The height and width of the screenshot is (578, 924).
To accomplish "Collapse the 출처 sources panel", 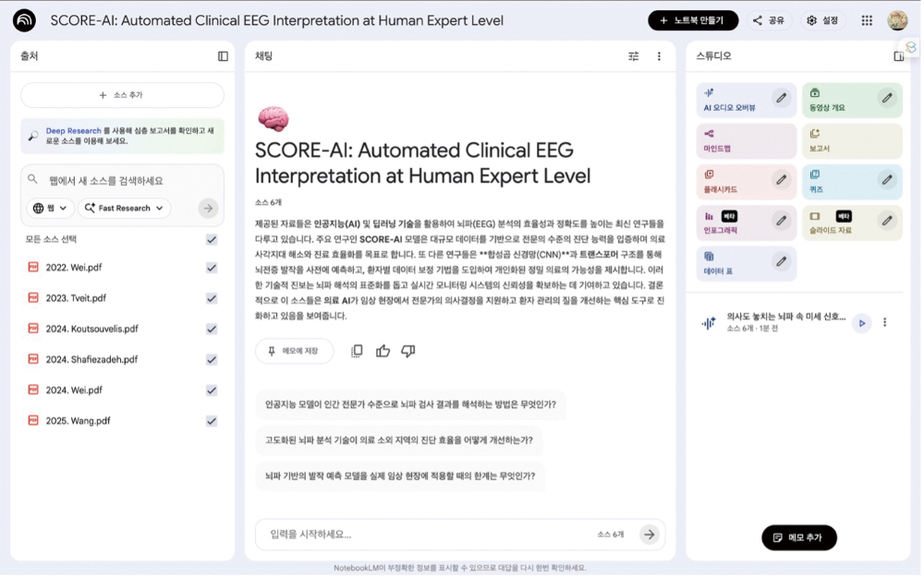I will click(x=223, y=56).
